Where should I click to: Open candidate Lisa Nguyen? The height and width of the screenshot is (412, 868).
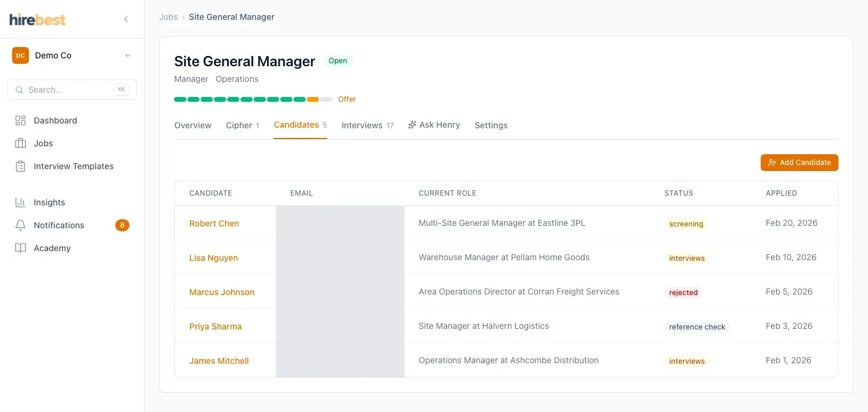pos(213,258)
